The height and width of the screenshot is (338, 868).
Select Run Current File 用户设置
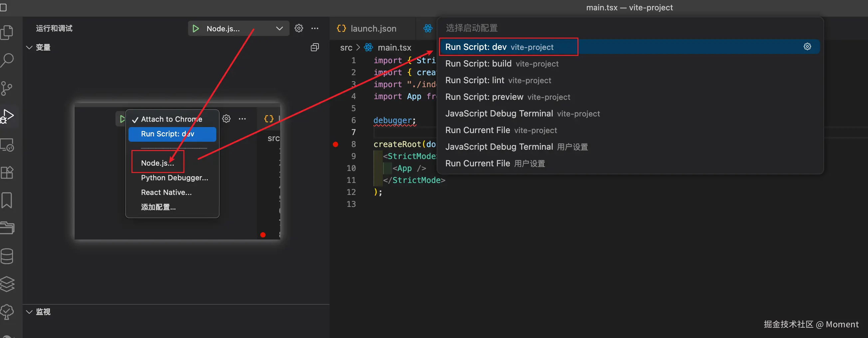pos(629,163)
